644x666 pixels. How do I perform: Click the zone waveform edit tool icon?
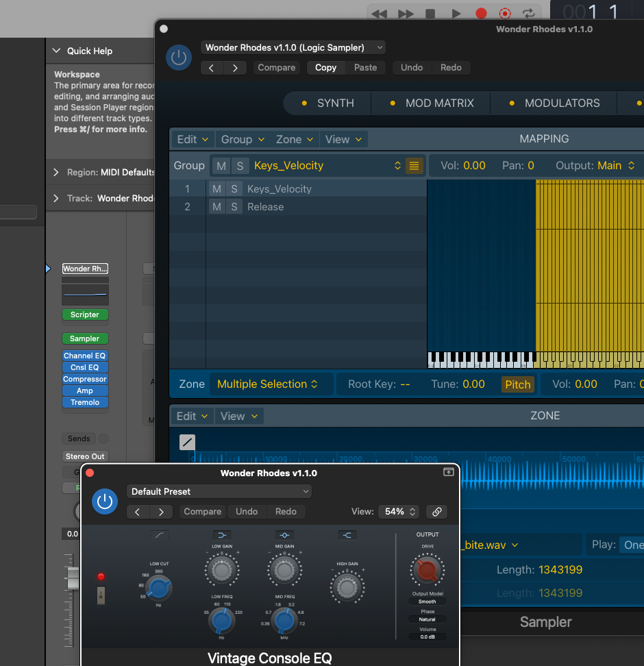187,442
